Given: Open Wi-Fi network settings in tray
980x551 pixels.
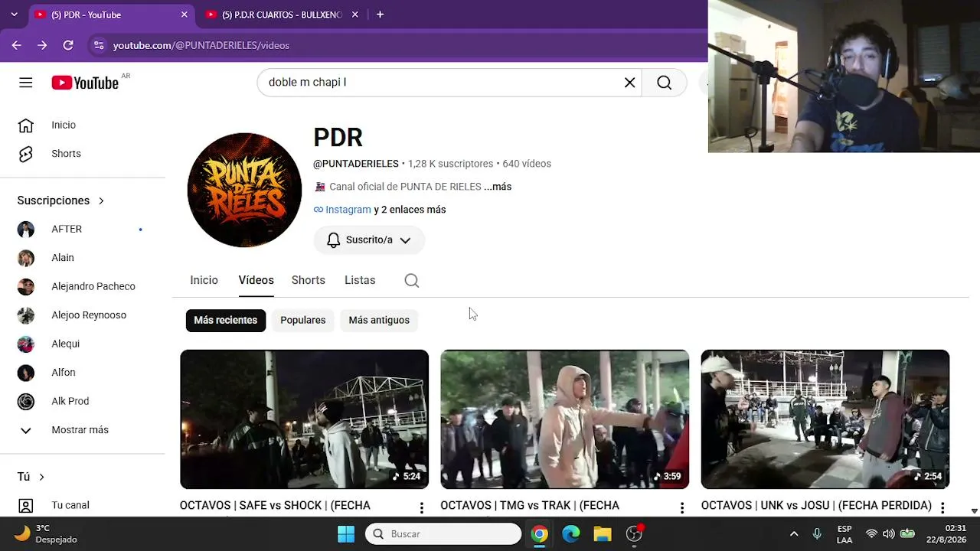Looking at the screenshot, I should click(x=871, y=534).
